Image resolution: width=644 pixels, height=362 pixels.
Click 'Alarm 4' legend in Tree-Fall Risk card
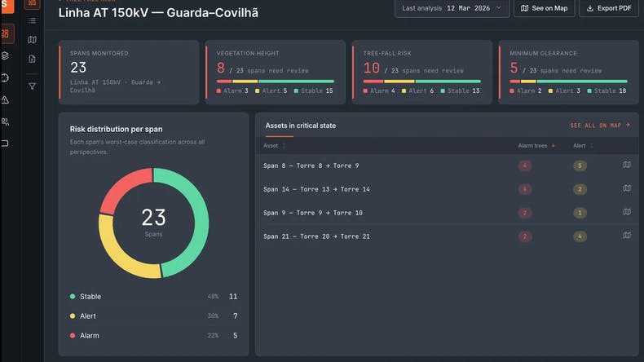click(x=379, y=90)
